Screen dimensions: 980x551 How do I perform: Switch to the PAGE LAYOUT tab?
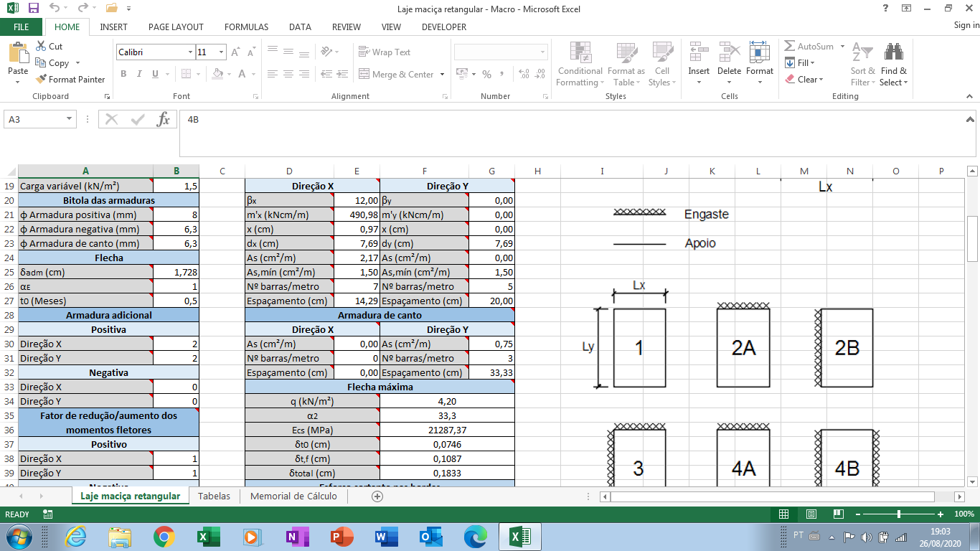(x=176, y=27)
